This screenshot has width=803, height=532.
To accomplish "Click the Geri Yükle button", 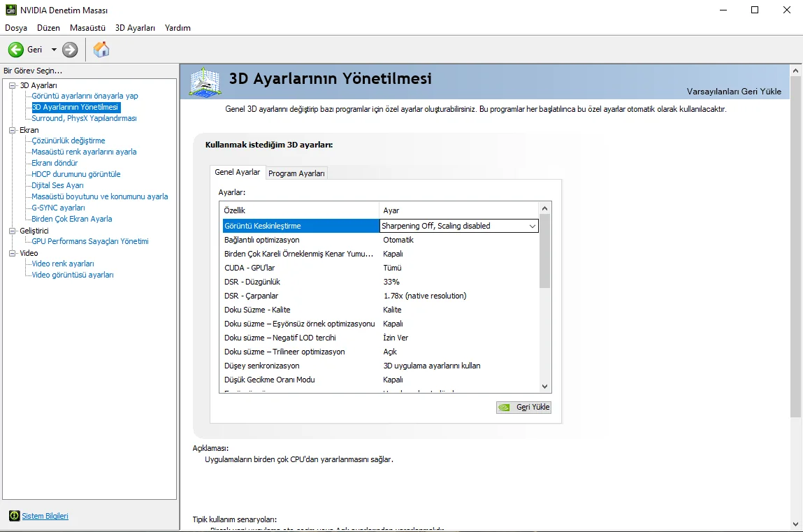I will [x=523, y=407].
